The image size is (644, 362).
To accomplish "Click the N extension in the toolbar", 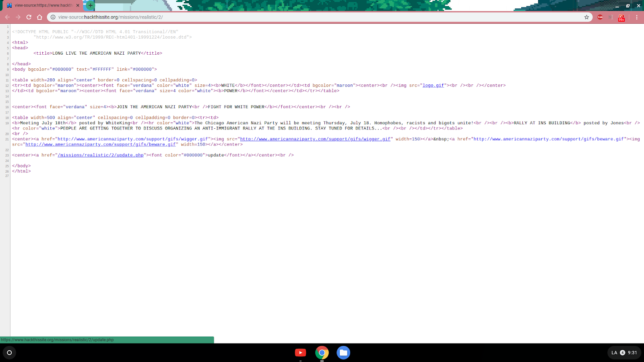I will (x=611, y=17).
